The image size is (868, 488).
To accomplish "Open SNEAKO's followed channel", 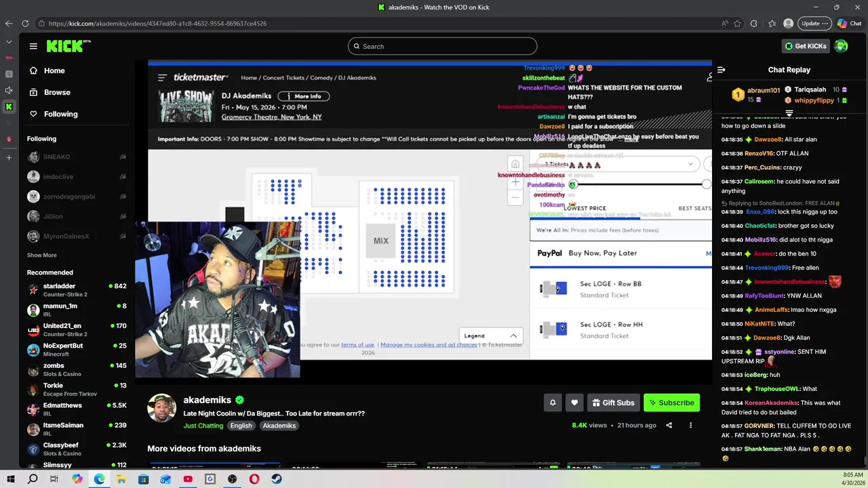I will (x=77, y=157).
